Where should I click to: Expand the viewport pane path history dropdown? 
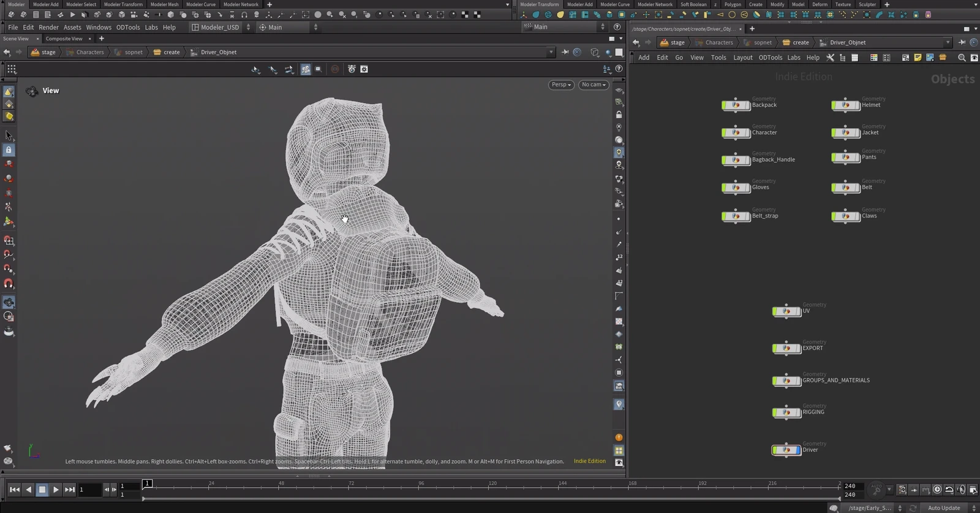pos(551,52)
